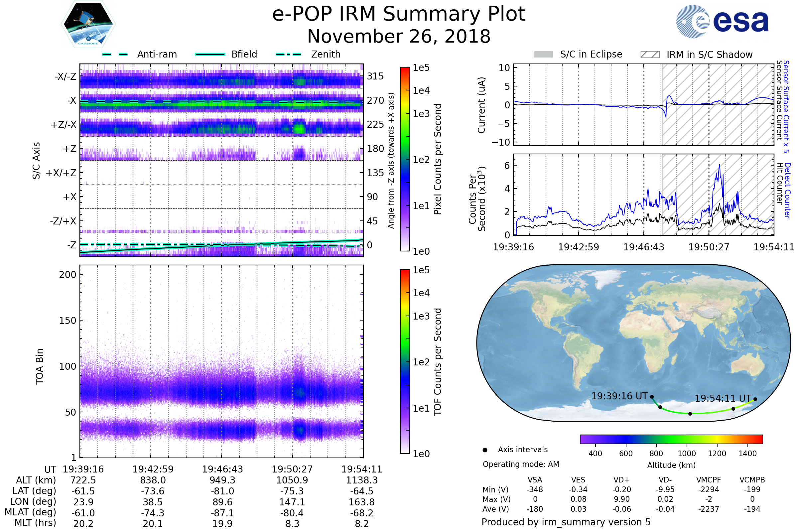Screen dimensions: 798x532
Task: Click the 19:54:11 UT end point on map
Action: 755,399
